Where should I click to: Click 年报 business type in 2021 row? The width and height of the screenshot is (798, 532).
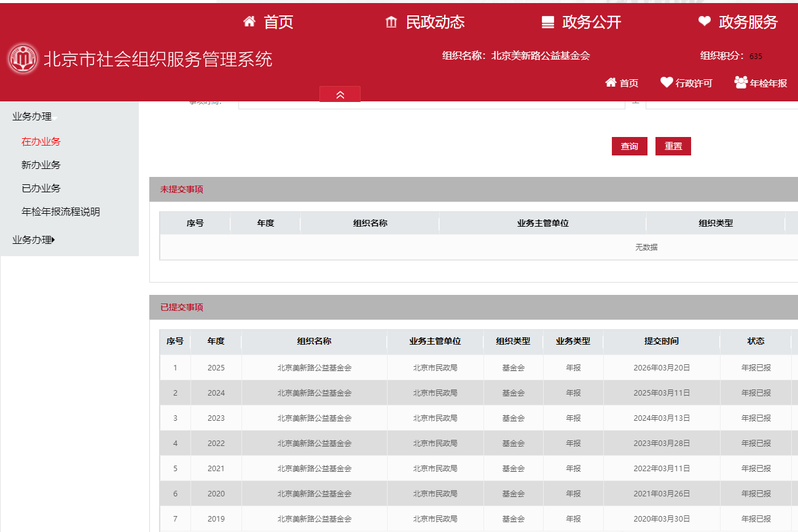point(573,468)
